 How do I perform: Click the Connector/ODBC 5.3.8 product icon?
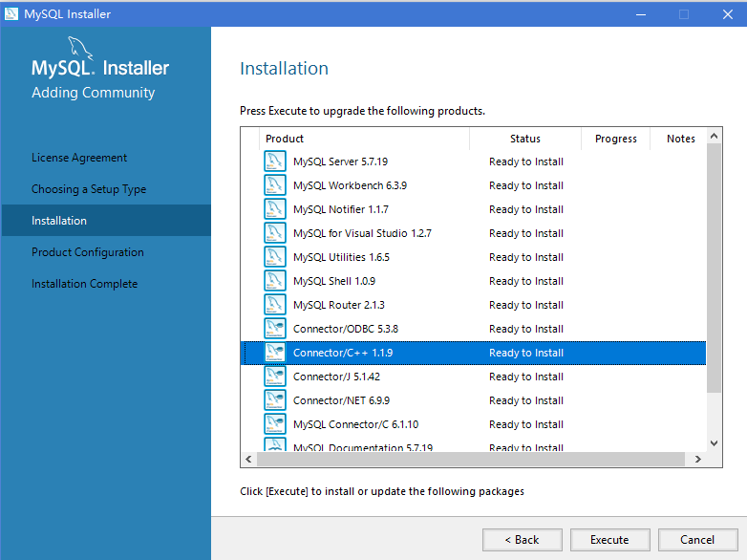(x=275, y=328)
